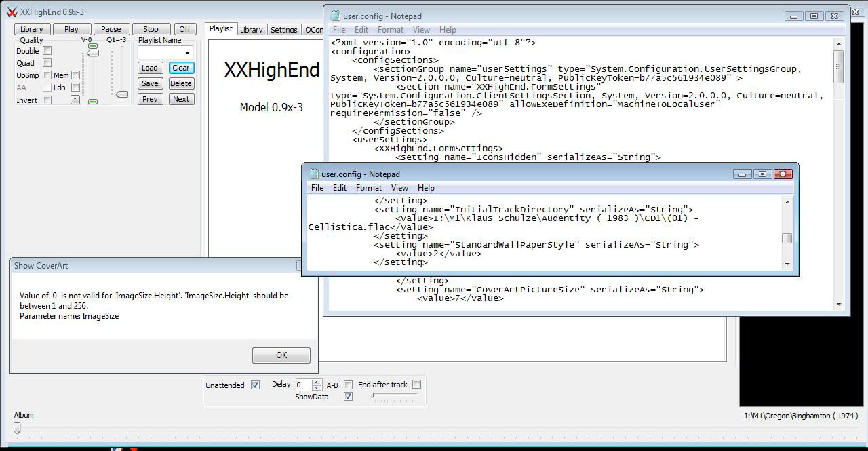Click scroll-down arrow in back Notepad window
The height and width of the screenshot is (451, 868).
click(839, 305)
